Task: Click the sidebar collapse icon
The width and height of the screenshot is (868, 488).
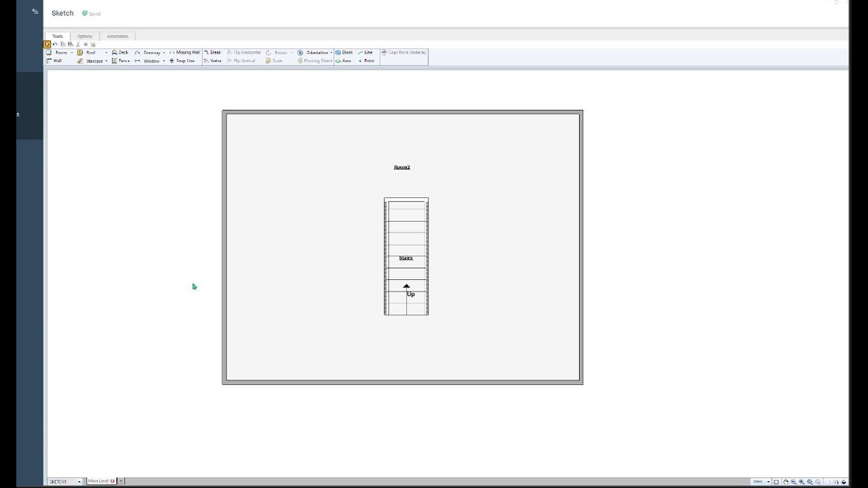Action: [35, 11]
